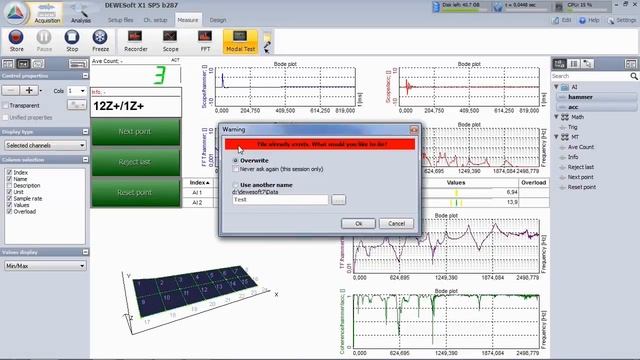Click Ok in Warning dialog
The height and width of the screenshot is (360, 640).
[x=358, y=224]
